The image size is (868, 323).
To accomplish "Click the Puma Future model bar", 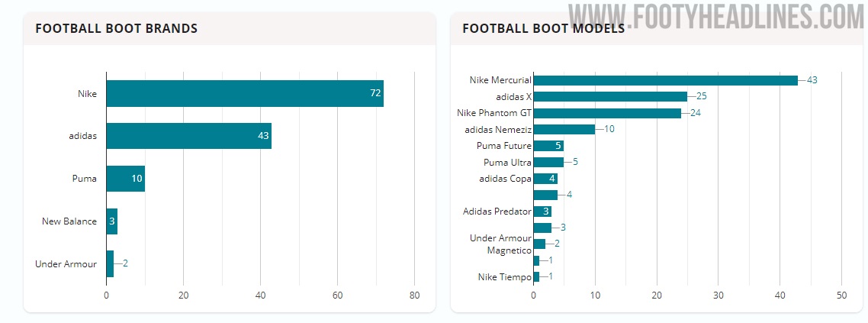I will click(548, 146).
